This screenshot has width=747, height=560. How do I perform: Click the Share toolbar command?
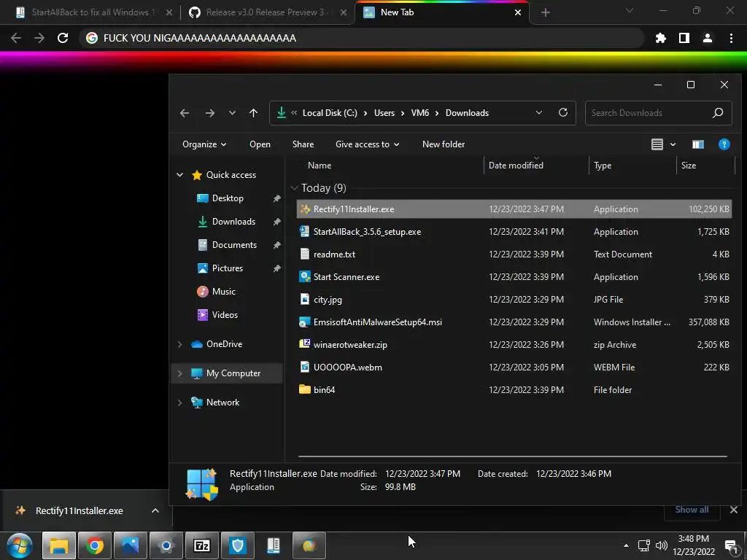coord(303,144)
